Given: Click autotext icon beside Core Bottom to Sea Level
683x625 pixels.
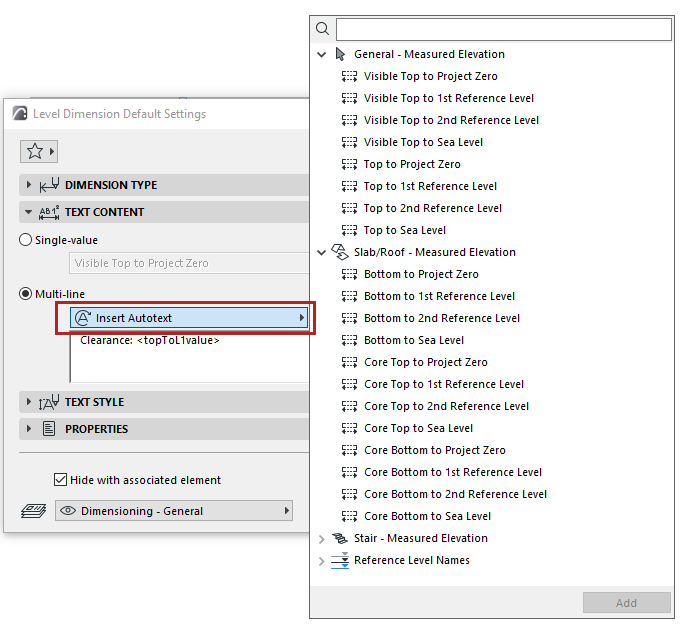Looking at the screenshot, I should point(349,516).
